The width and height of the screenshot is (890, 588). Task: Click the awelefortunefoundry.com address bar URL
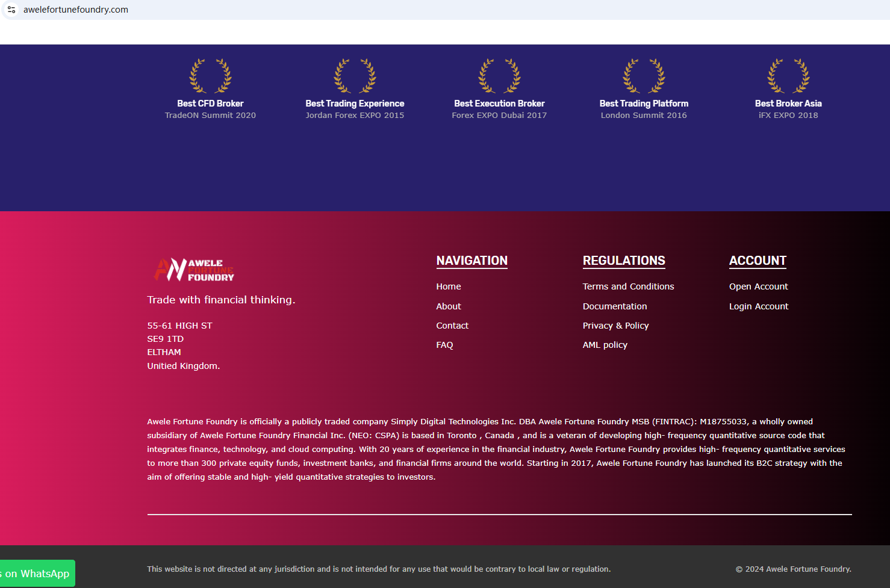[x=76, y=10]
